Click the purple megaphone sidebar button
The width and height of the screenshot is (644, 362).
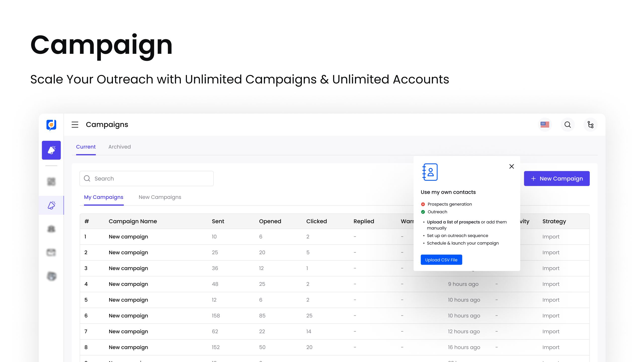pyautogui.click(x=51, y=150)
